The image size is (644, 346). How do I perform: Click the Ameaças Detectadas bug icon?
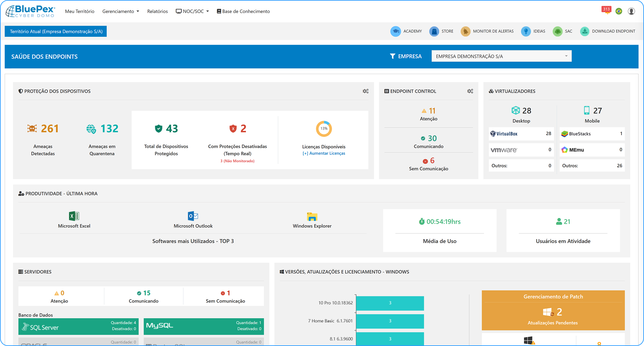[x=32, y=129]
